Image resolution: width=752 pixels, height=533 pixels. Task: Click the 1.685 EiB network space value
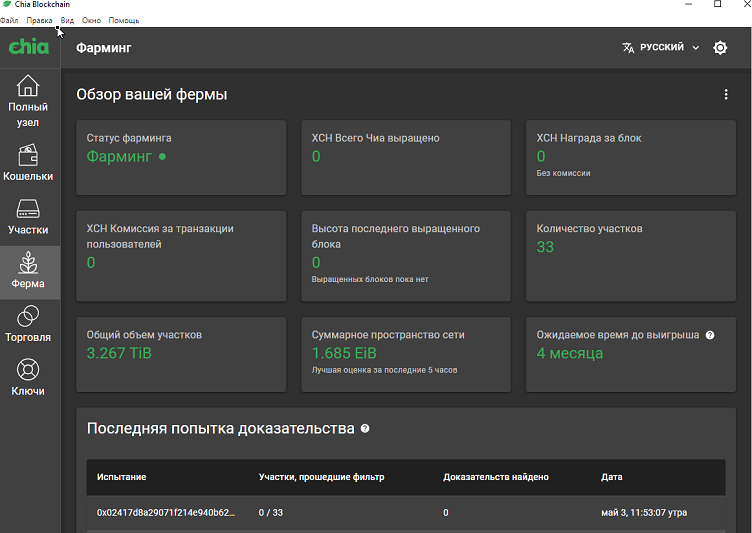click(x=344, y=353)
